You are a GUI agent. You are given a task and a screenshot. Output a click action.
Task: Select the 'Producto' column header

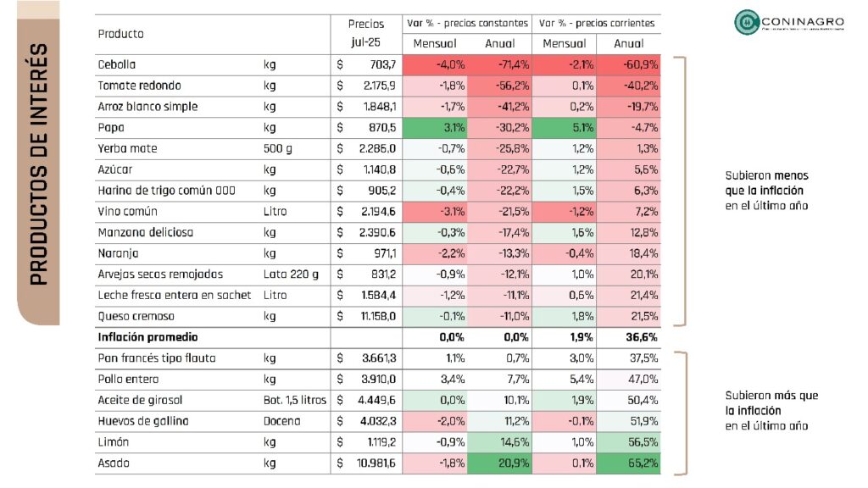coord(121,34)
